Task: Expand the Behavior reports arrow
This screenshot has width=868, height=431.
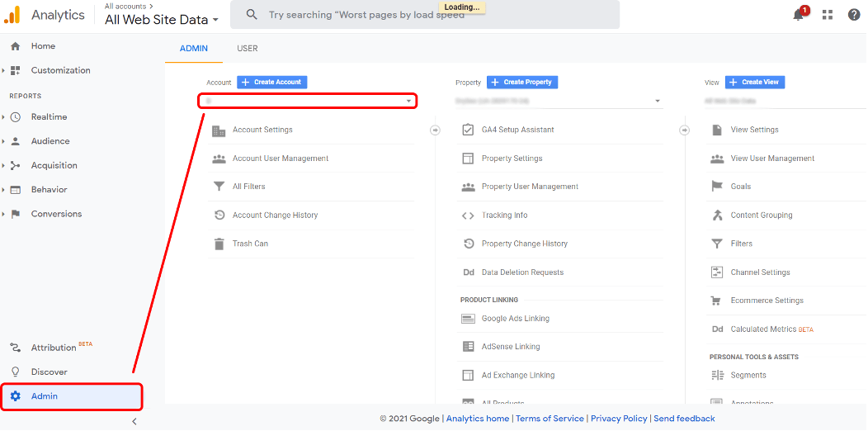Action: click(x=3, y=189)
